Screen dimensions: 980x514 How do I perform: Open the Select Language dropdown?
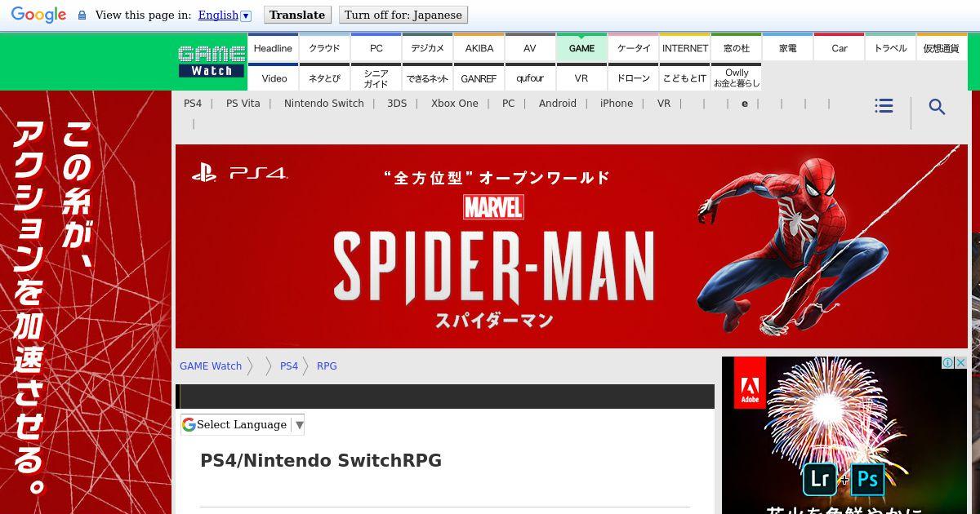coord(243,424)
